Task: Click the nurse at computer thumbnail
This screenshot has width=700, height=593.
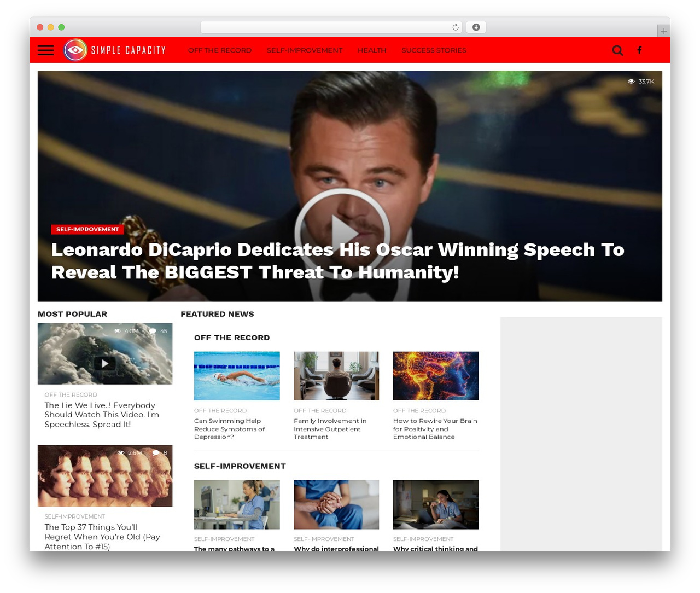Action: [x=237, y=505]
